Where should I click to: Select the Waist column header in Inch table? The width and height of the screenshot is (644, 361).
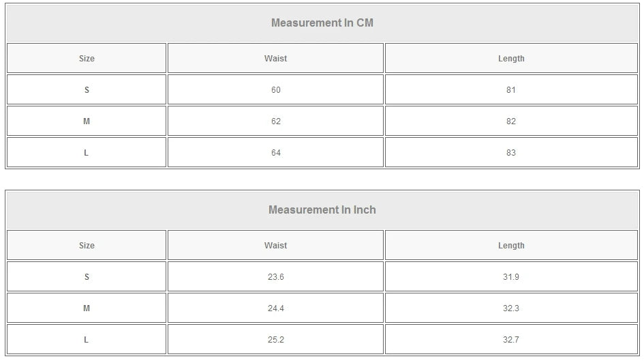[275, 246]
